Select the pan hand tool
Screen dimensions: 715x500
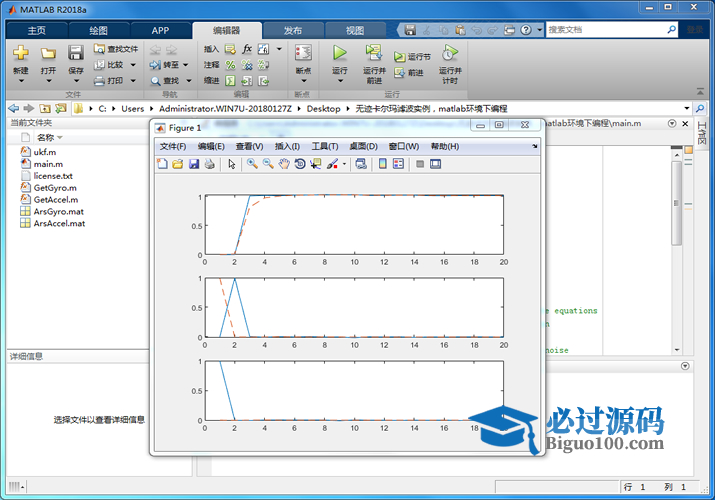pos(284,164)
